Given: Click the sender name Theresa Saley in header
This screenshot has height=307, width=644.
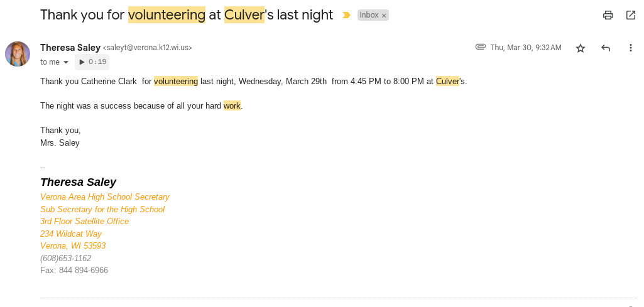Looking at the screenshot, I should (70, 47).
